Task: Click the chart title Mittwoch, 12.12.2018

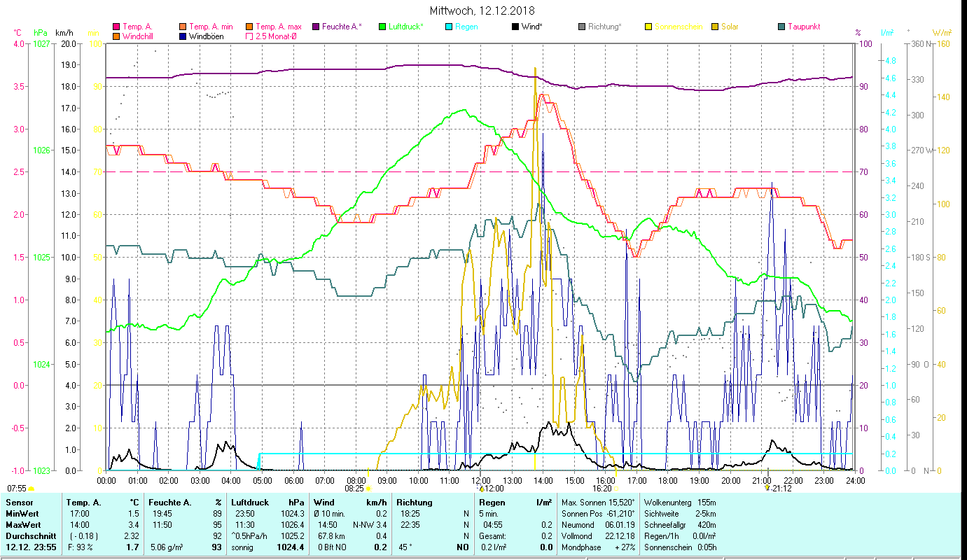Action: tap(483, 11)
